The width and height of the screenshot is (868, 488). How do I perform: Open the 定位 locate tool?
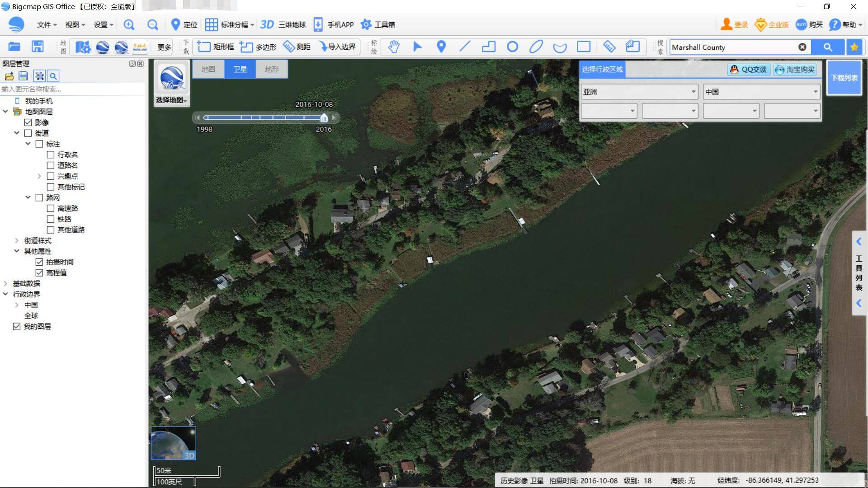(x=184, y=25)
